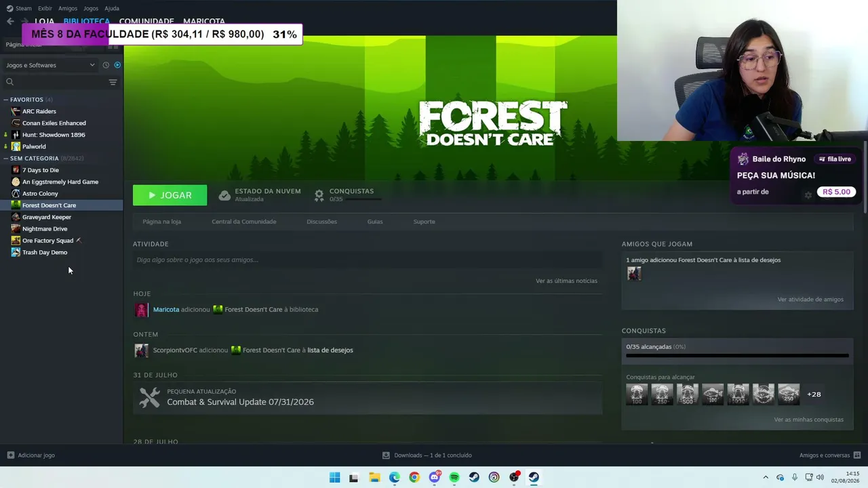Open the Jogos e Softwares dropdown

point(51,65)
